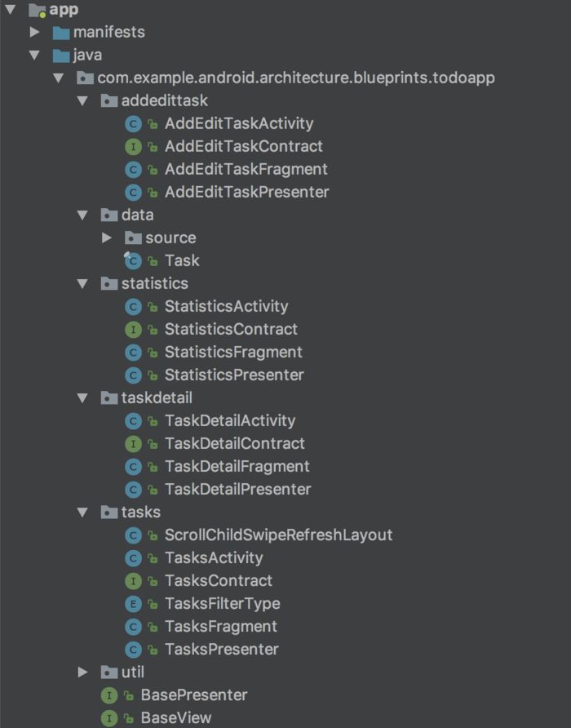Expand the source package arrow
Image resolution: width=571 pixels, height=728 pixels.
coord(106,238)
